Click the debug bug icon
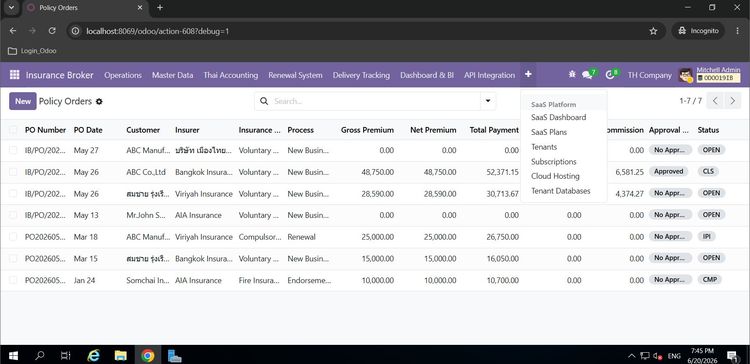This screenshot has width=750, height=364. 572,75
